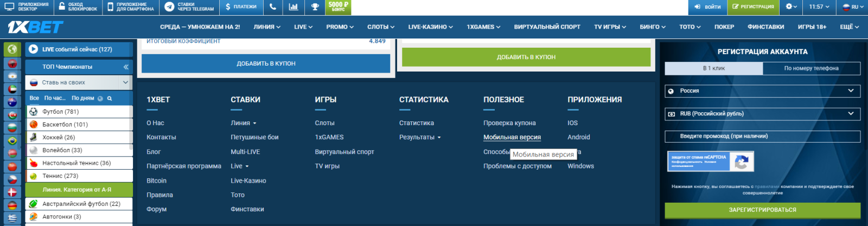Expand the ТV Игры menu

[610, 27]
